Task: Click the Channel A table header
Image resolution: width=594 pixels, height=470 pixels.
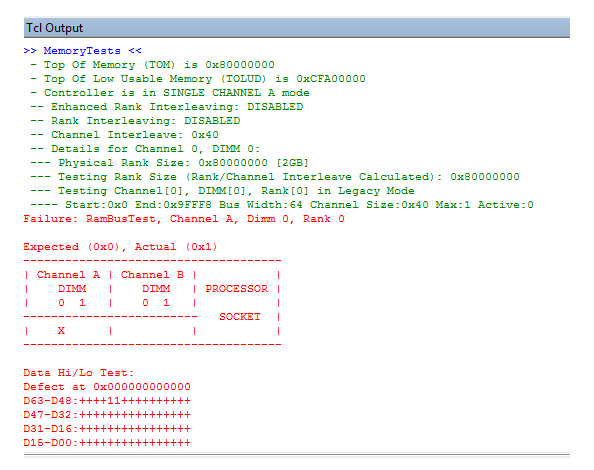Action: tap(68, 275)
